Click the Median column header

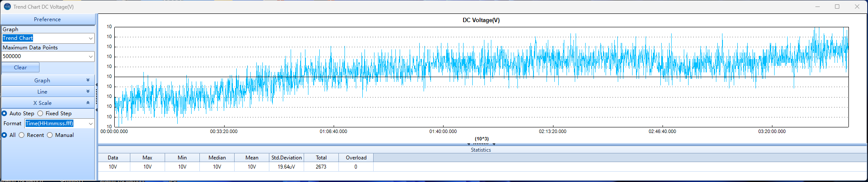217,158
